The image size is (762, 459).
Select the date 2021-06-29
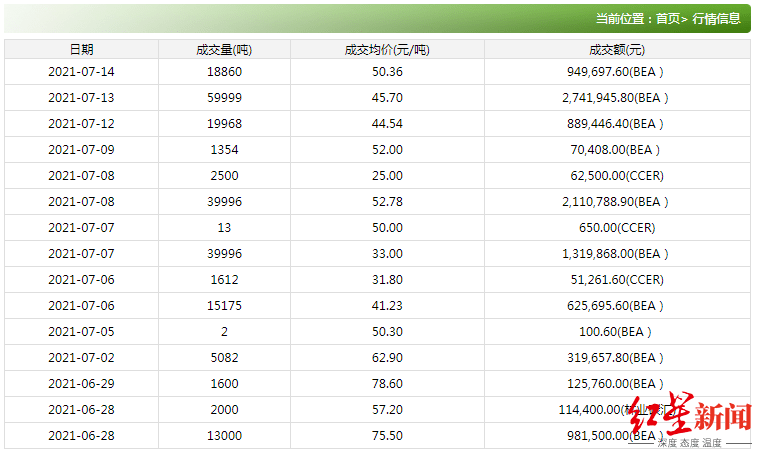[81, 384]
